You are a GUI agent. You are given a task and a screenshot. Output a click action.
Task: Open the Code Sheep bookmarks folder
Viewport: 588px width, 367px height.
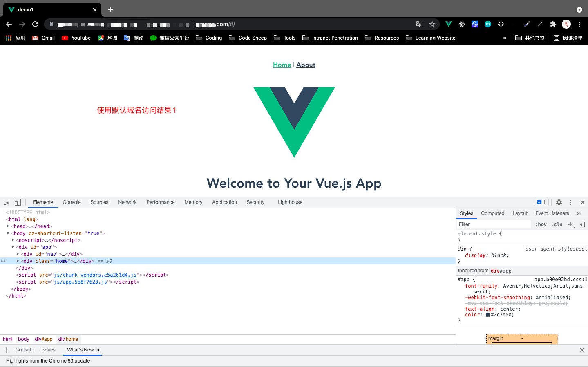click(x=248, y=38)
